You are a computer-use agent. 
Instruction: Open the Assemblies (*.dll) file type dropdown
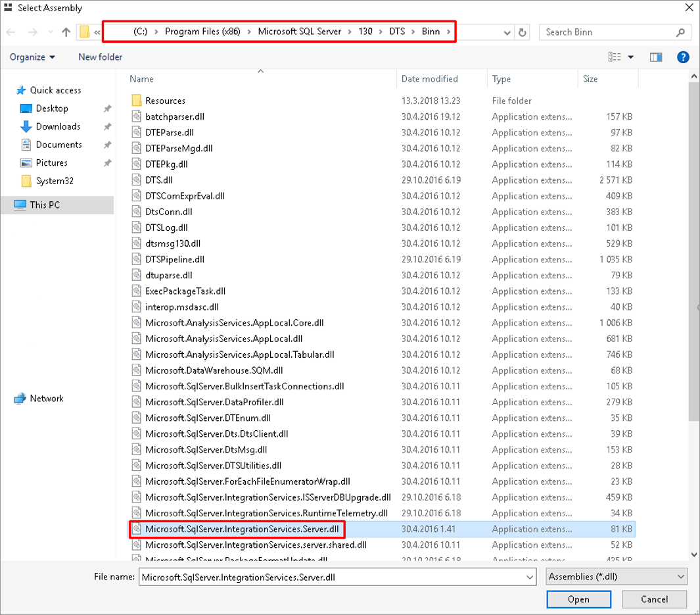click(x=616, y=577)
